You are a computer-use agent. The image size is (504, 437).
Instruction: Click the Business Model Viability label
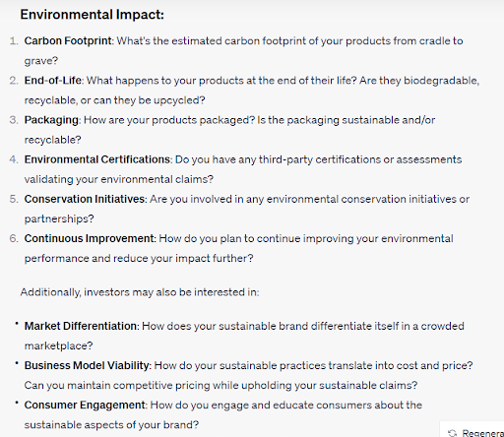pos(87,365)
